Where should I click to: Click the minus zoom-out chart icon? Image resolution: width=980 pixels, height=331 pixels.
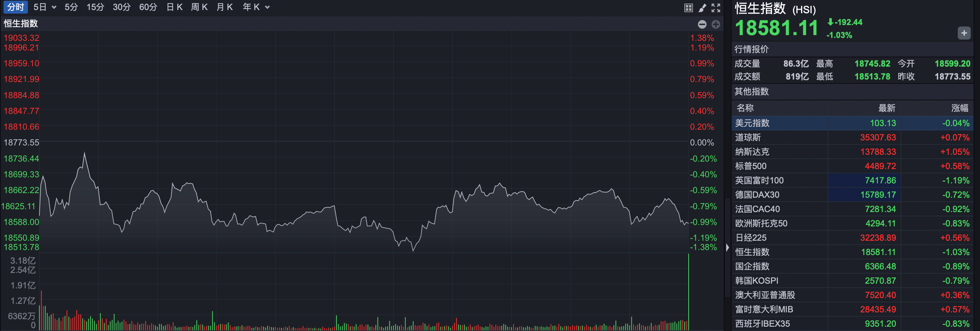(x=702, y=24)
